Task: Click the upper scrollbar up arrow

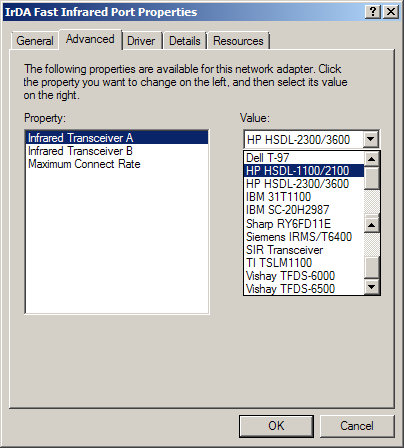Action: click(x=371, y=159)
